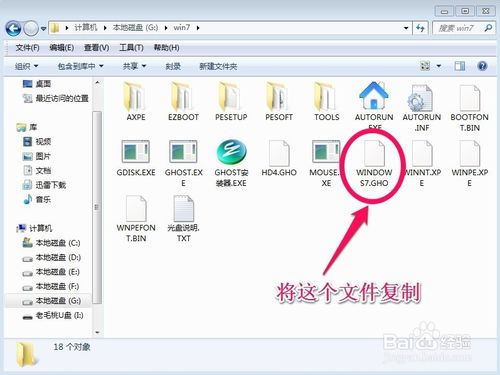Click the Forward navigation arrow
The width and height of the screenshot is (500, 375).
31,28
